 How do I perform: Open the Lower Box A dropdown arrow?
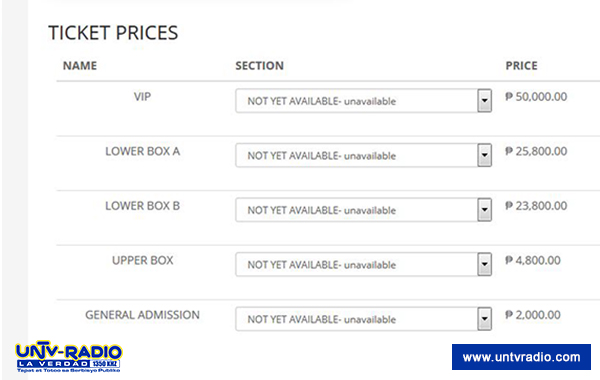(484, 155)
